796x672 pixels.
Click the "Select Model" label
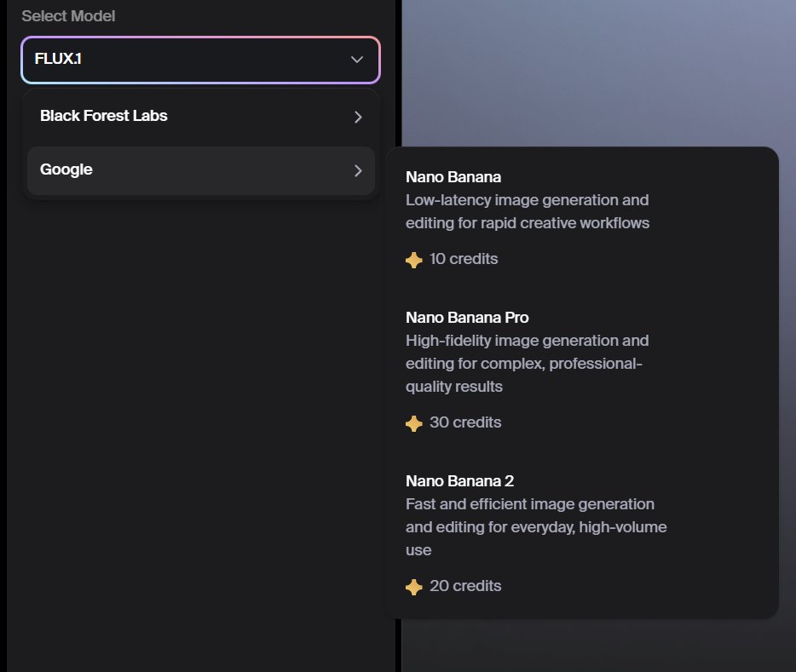click(68, 16)
